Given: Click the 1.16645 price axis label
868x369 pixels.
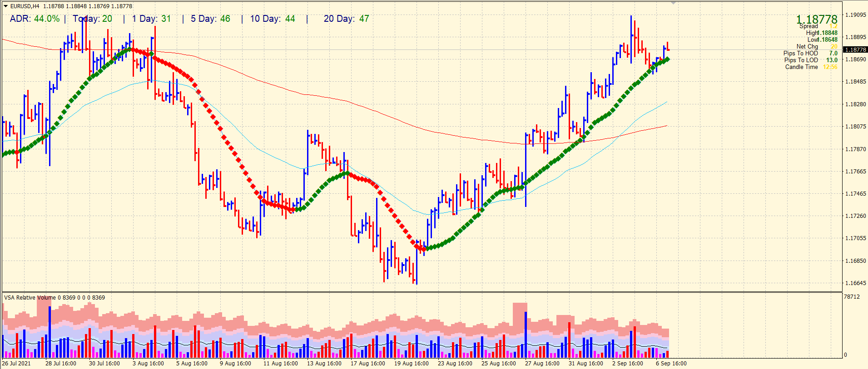Looking at the screenshot, I should coord(855,283).
